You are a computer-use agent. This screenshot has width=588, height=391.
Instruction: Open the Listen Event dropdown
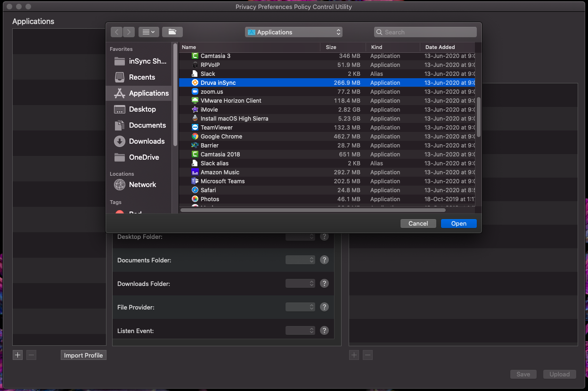(x=300, y=331)
